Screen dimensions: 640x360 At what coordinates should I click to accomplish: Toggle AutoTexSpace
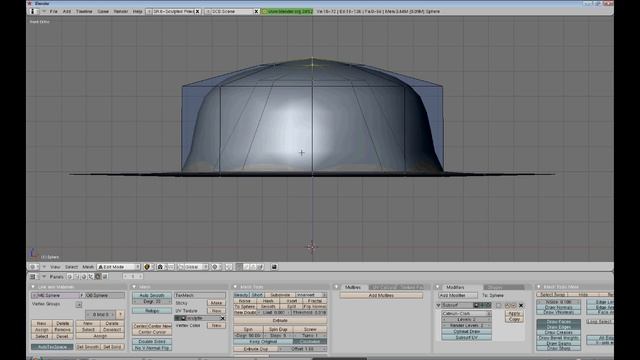click(x=52, y=347)
